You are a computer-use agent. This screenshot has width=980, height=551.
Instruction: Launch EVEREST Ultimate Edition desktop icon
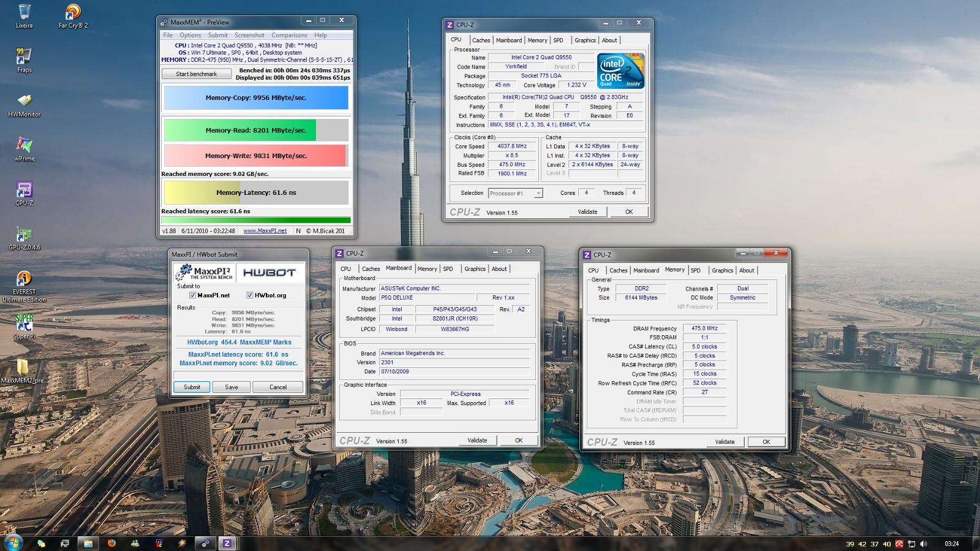tap(24, 287)
